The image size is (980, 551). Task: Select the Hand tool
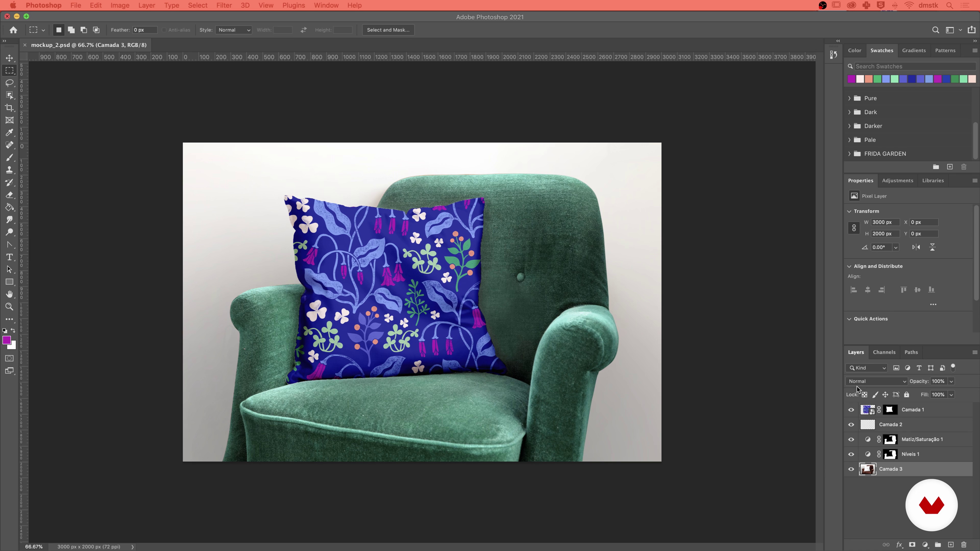pyautogui.click(x=9, y=294)
